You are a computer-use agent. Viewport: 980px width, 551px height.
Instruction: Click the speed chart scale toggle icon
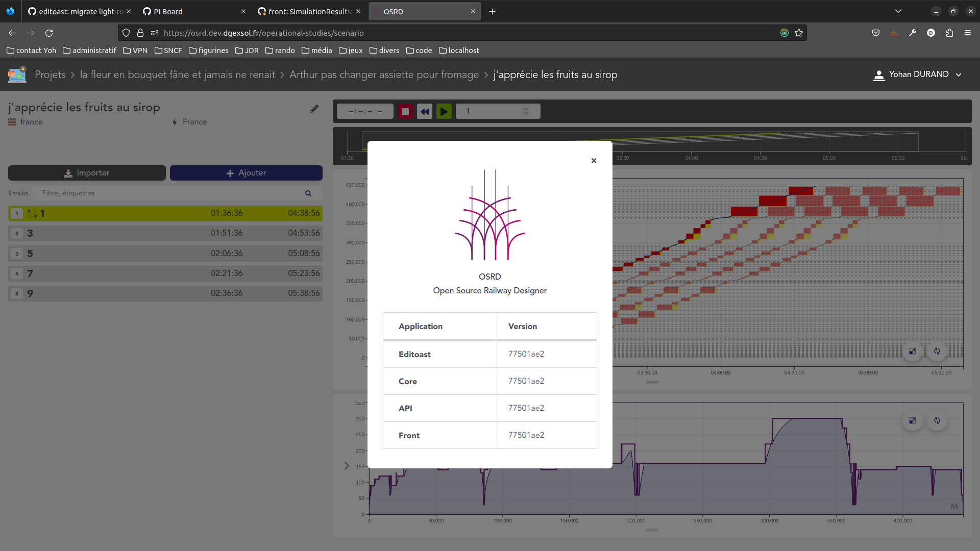tap(913, 420)
